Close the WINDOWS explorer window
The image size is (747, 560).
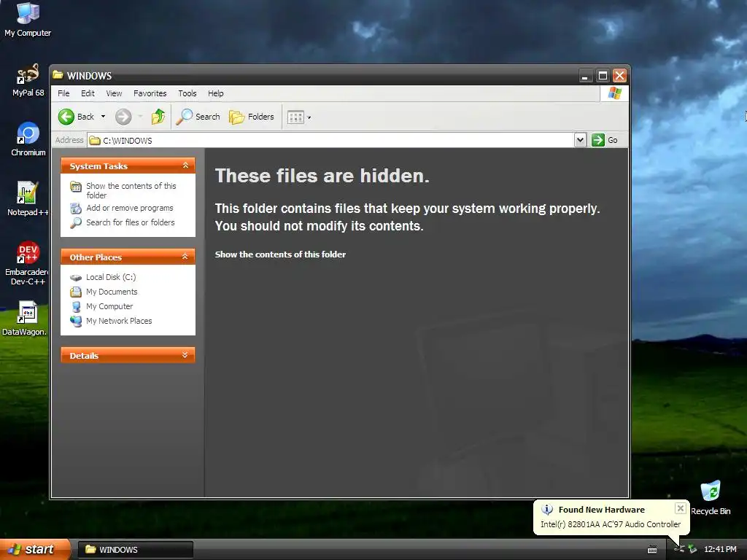pyautogui.click(x=619, y=75)
